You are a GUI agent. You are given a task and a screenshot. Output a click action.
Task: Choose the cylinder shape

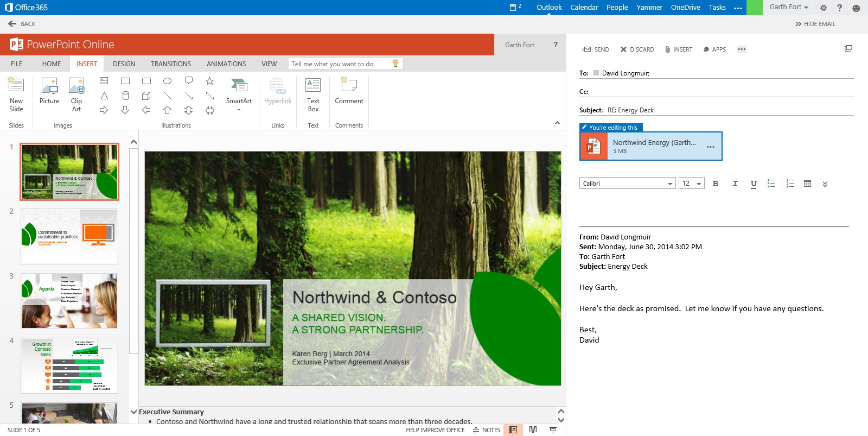pyautogui.click(x=125, y=96)
